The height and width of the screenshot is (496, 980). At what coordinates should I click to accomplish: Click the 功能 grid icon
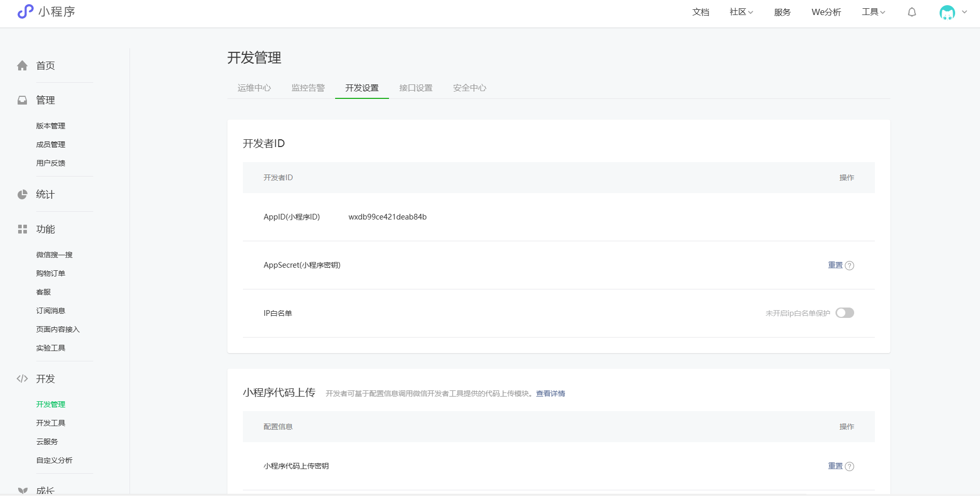[22, 229]
